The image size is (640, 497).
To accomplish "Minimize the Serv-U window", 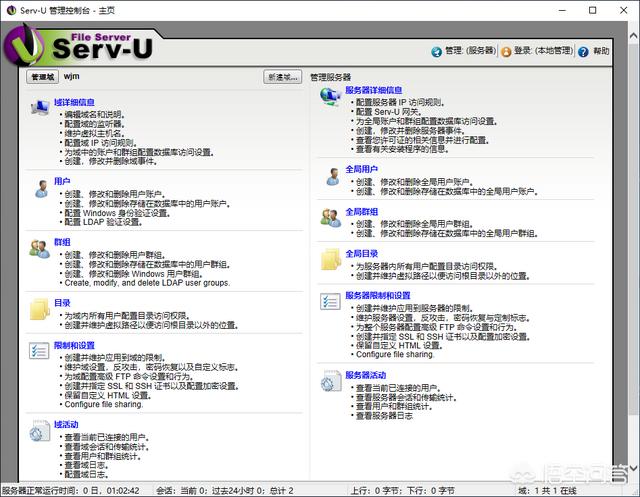I will click(562, 10).
